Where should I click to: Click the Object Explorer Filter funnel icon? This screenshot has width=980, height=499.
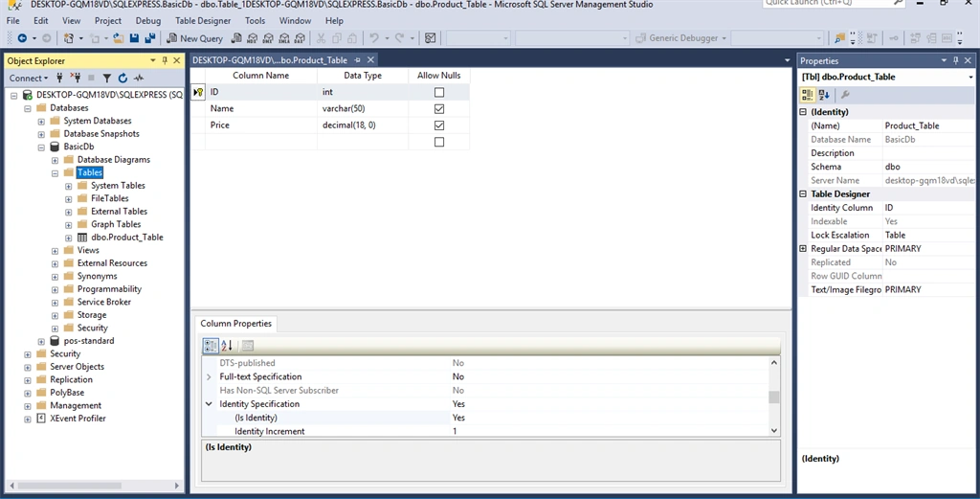[107, 79]
